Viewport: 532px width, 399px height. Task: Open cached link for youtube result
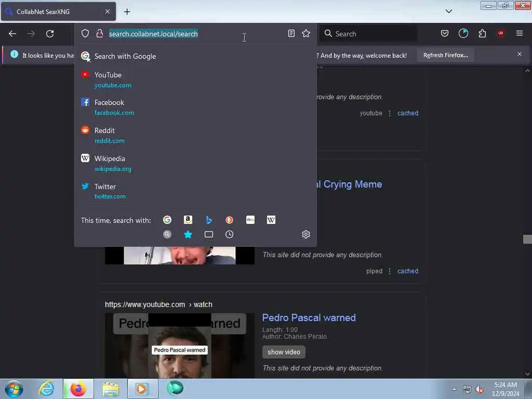[x=407, y=113]
